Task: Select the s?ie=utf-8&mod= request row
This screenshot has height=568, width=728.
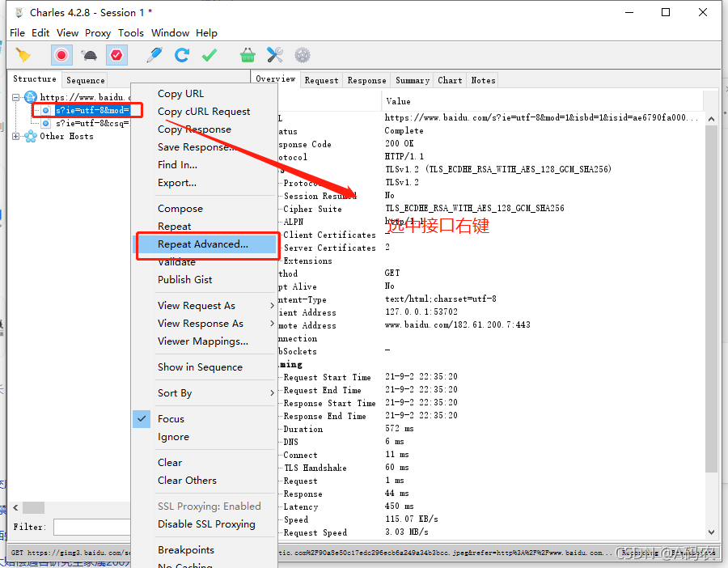Action: pos(92,110)
